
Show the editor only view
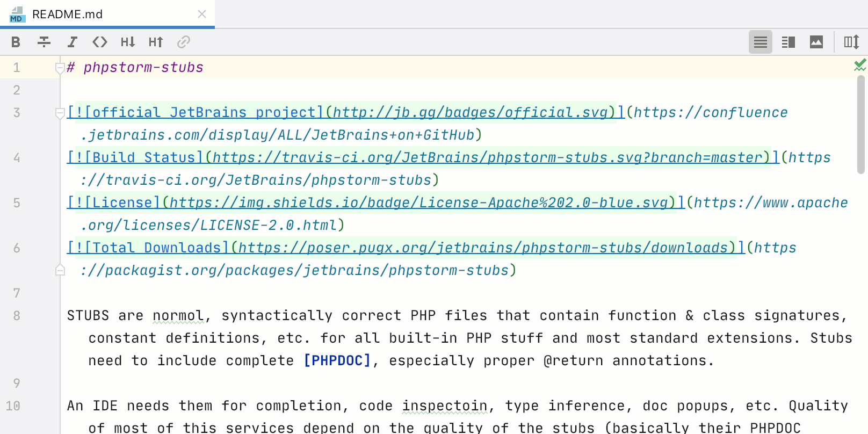click(761, 42)
